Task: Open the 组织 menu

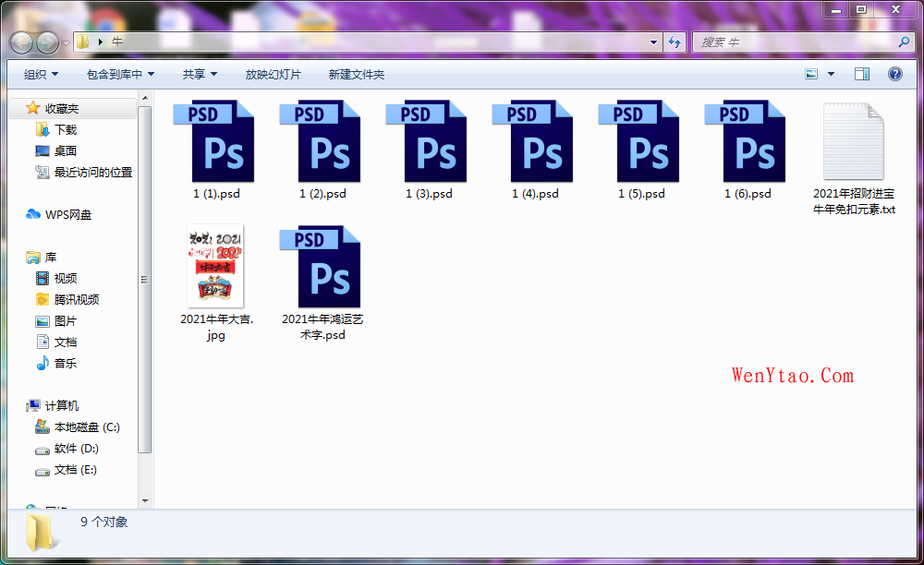Action: pos(41,74)
